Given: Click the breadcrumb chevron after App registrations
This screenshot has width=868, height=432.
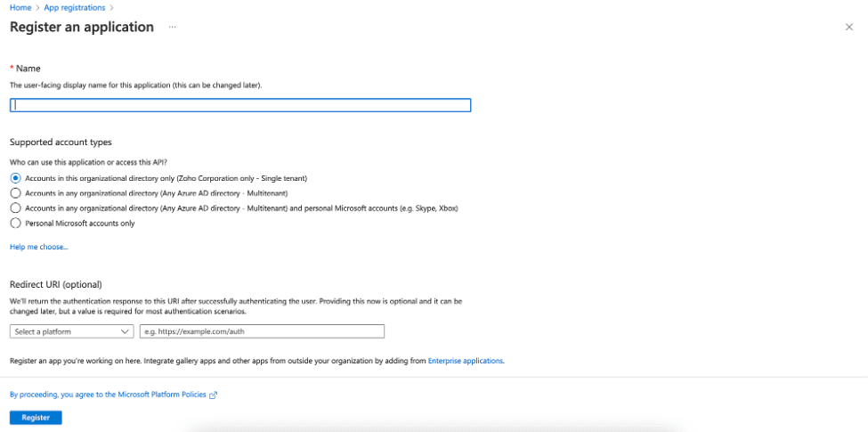Looking at the screenshot, I should click(111, 8).
